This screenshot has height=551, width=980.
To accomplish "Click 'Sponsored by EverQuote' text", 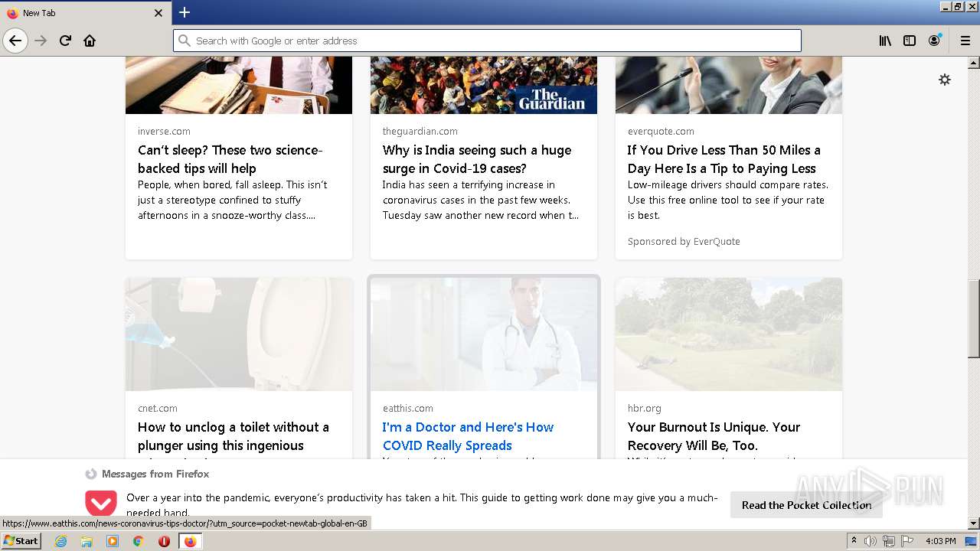I will point(684,241).
